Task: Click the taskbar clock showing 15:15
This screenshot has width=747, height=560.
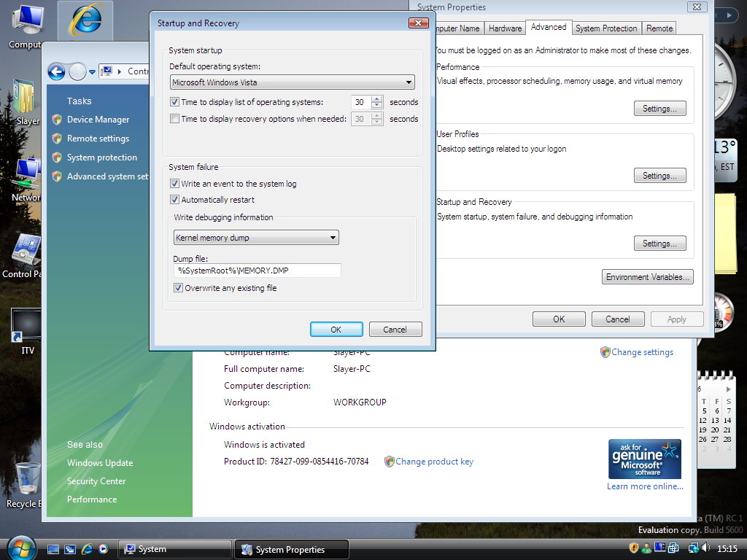Action: pyautogui.click(x=727, y=548)
